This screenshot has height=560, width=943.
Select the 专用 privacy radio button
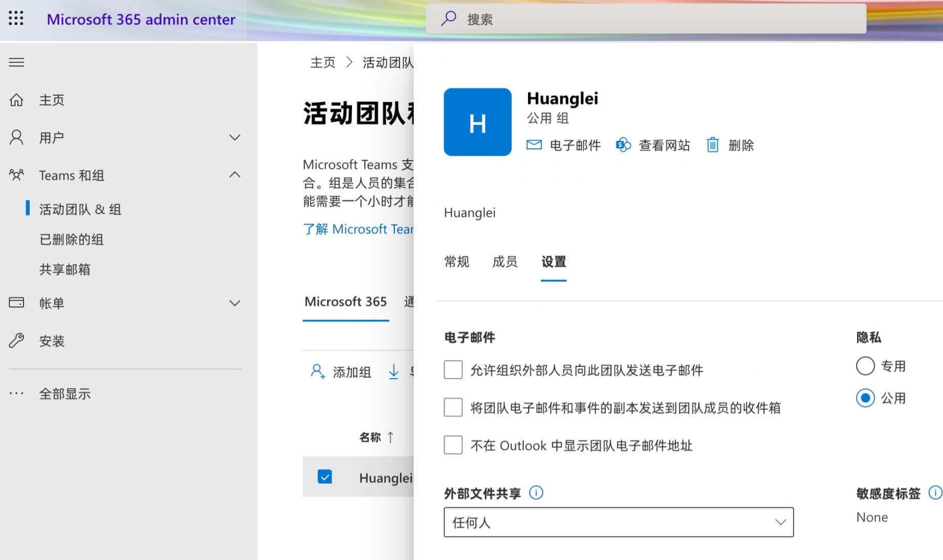click(865, 366)
